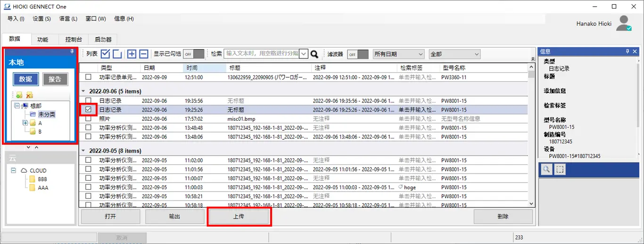
Task: Click the delete folder icon in local panel
Action: (x=29, y=95)
